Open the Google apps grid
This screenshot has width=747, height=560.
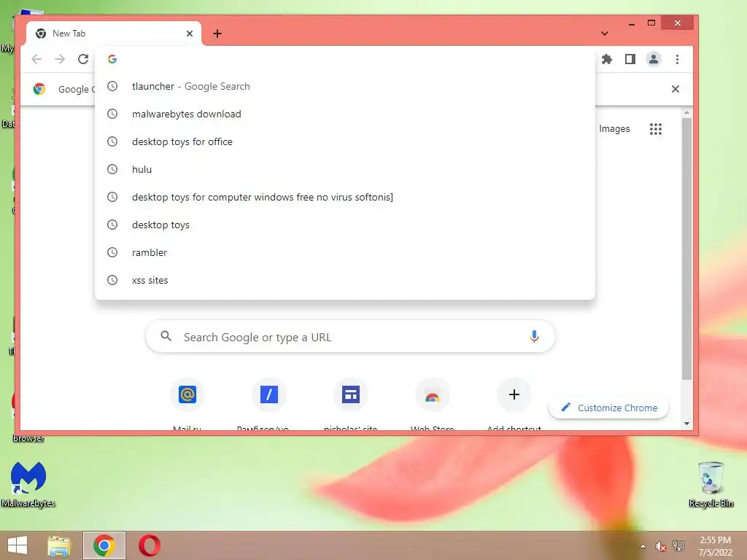[x=656, y=129]
